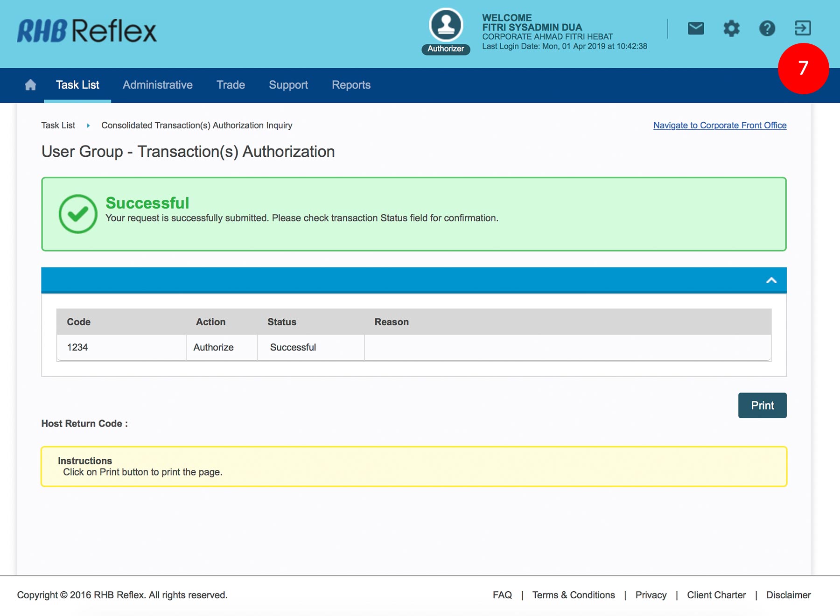Screen dimensions: 840x616
Task: Click the RHB Reflex logo
Action: tap(87, 31)
